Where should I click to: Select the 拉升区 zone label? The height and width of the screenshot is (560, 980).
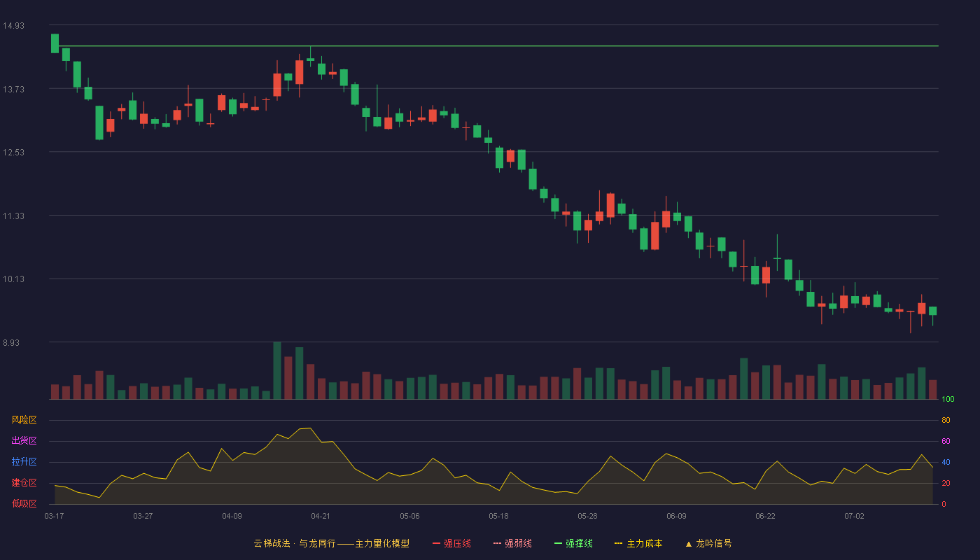(x=24, y=462)
